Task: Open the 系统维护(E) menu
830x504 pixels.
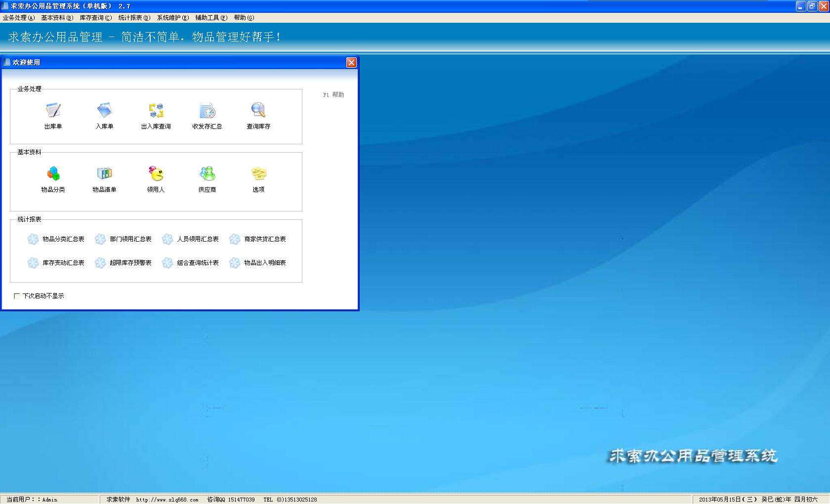Action: [x=172, y=18]
